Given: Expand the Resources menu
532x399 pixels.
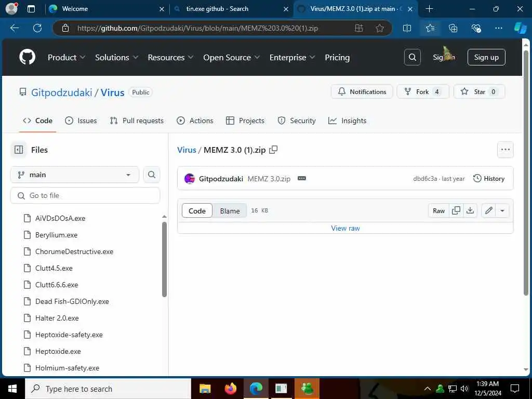Looking at the screenshot, I should coord(170,57).
